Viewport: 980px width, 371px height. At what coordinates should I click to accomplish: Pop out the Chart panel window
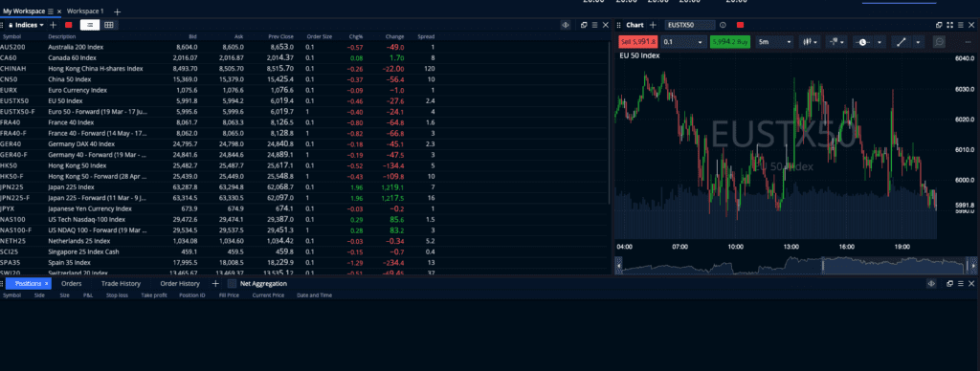coord(939,25)
